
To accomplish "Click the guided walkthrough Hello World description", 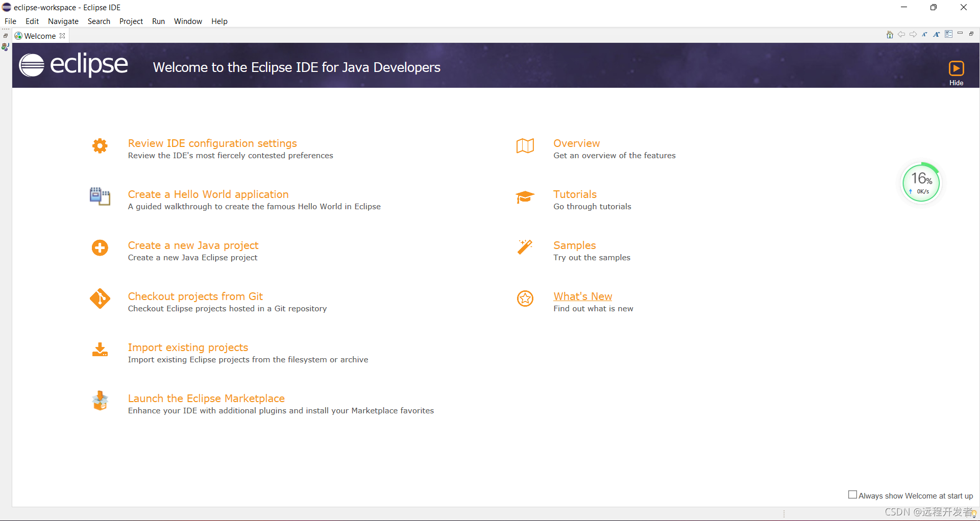I will (254, 207).
